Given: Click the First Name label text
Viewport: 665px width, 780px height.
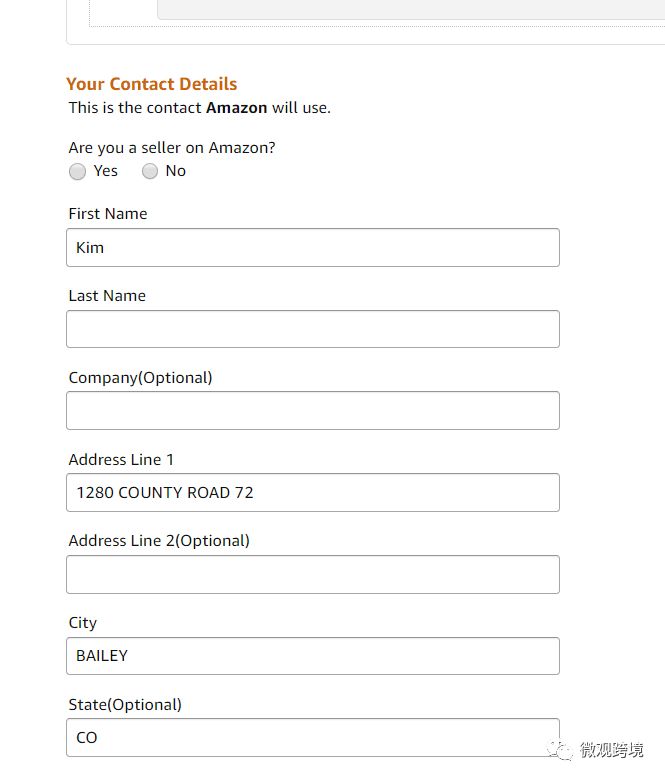Looking at the screenshot, I should [108, 214].
